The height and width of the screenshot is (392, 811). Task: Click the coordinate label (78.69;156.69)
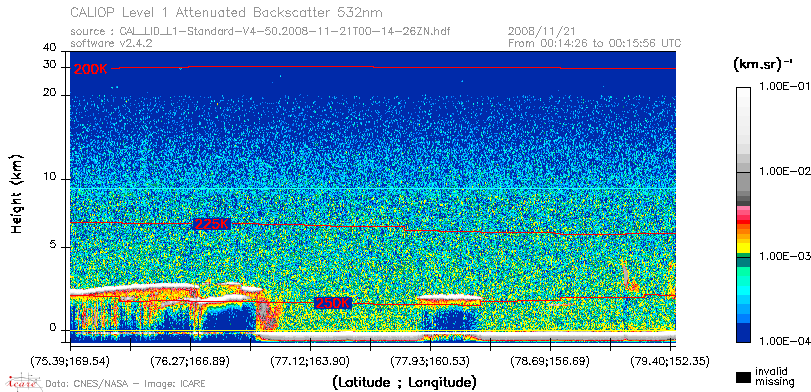[x=549, y=360]
